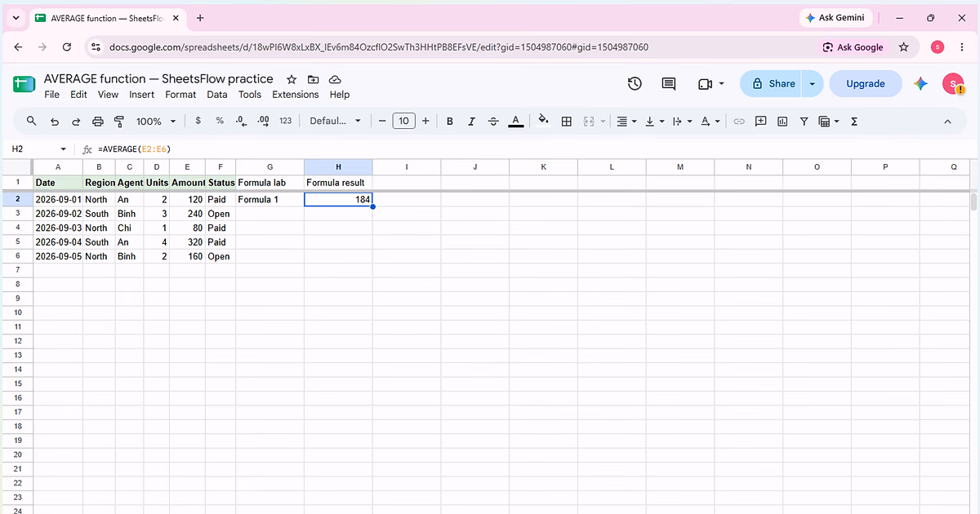
Task: Open vertical align dropdown
Action: click(x=655, y=121)
